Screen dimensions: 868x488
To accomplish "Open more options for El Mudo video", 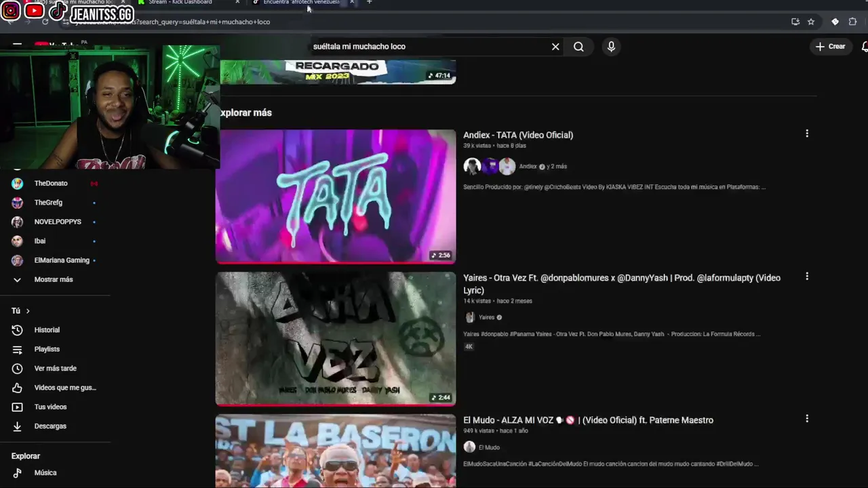I will (x=807, y=419).
